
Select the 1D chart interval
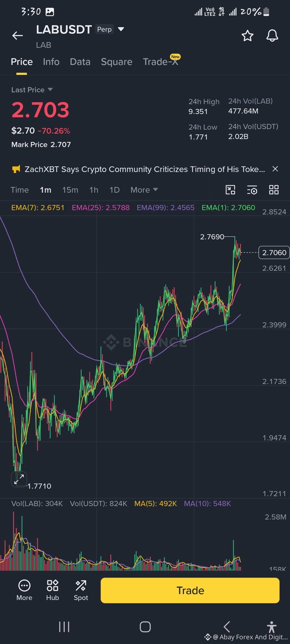[114, 190]
